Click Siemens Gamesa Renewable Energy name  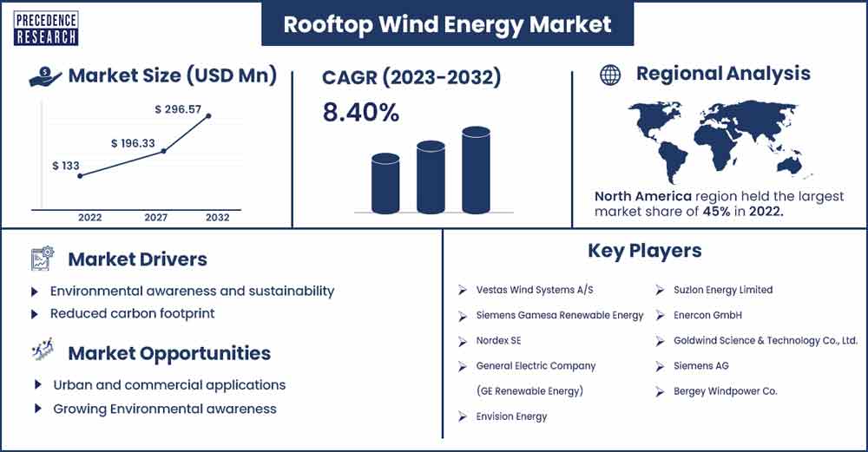click(x=560, y=316)
